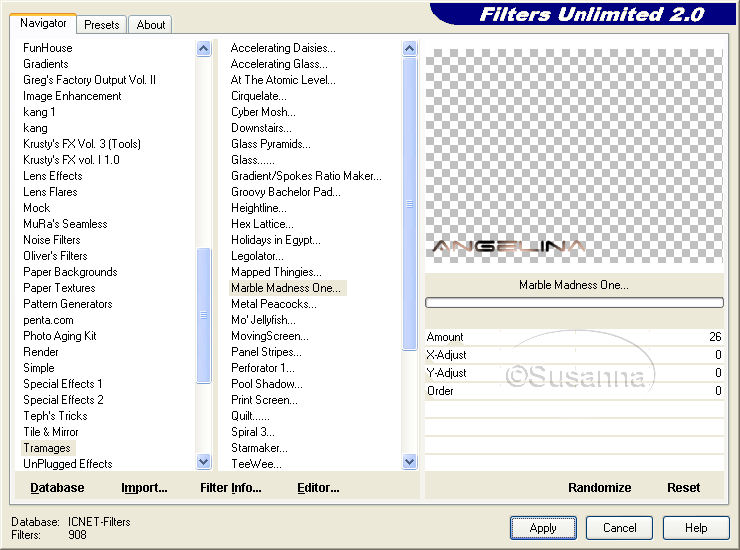Select the Gradients category

46,64
